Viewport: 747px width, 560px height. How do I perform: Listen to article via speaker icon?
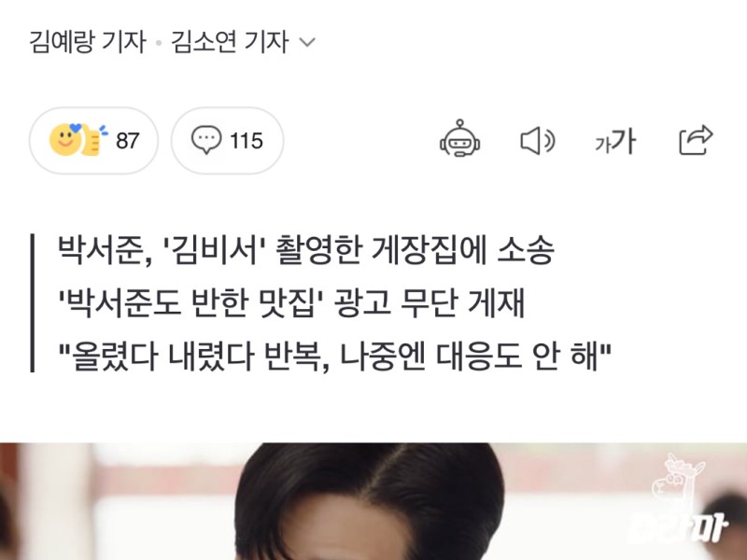(538, 141)
